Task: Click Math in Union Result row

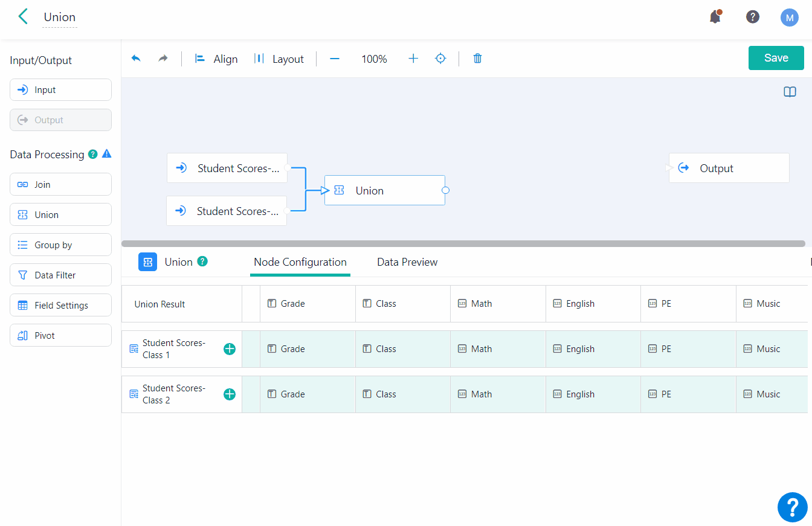Action: (x=498, y=304)
